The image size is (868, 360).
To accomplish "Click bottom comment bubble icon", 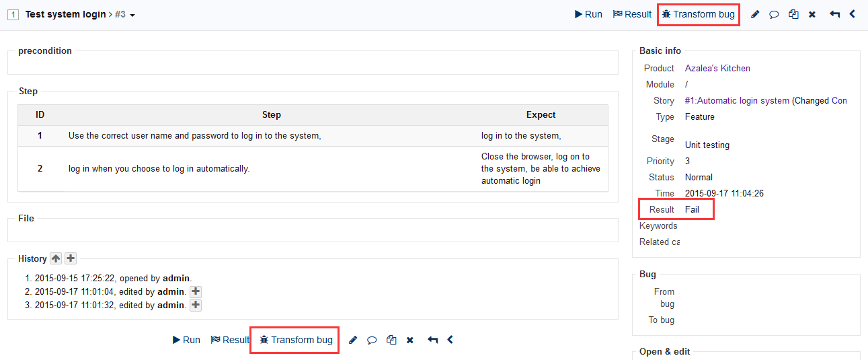I will coord(372,340).
